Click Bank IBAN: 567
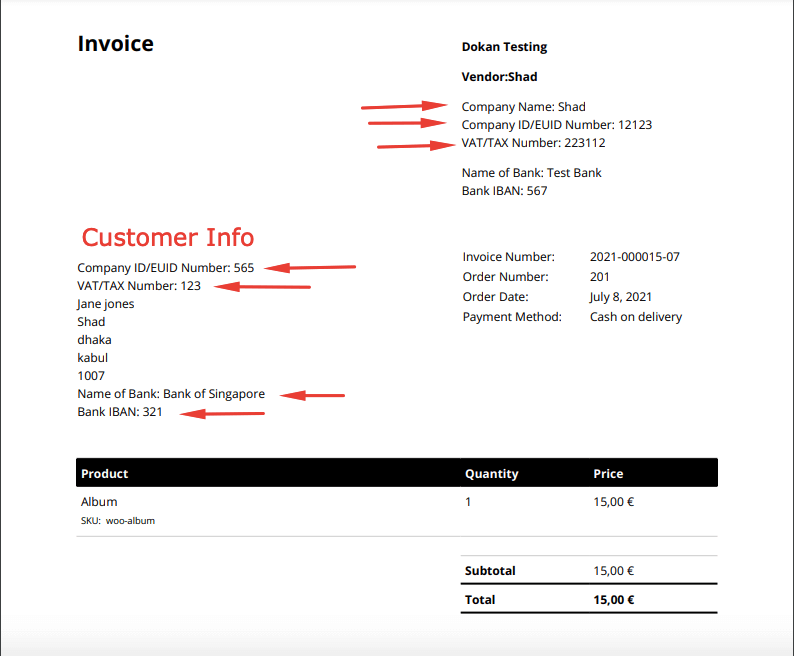794x656 pixels. click(504, 191)
